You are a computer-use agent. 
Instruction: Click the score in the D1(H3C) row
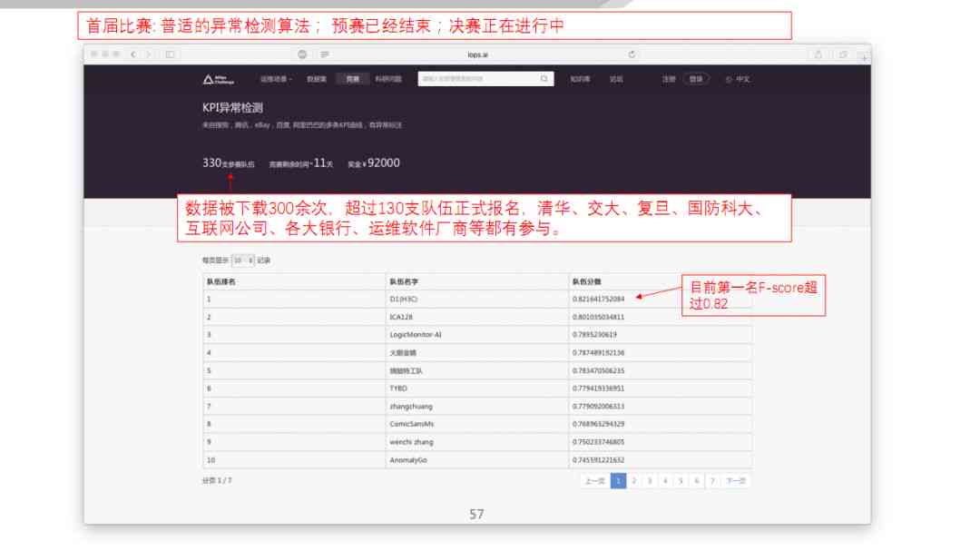[598, 299]
